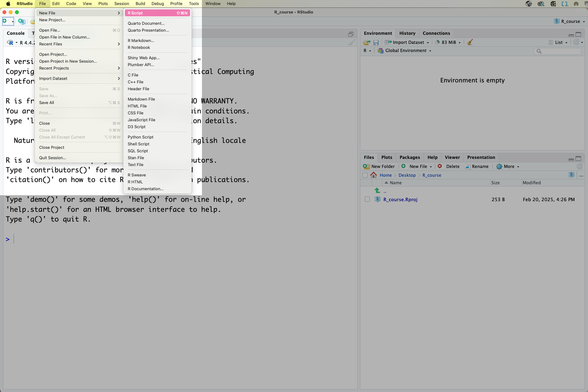
Task: Click the refresh environment icon
Action: (x=576, y=42)
